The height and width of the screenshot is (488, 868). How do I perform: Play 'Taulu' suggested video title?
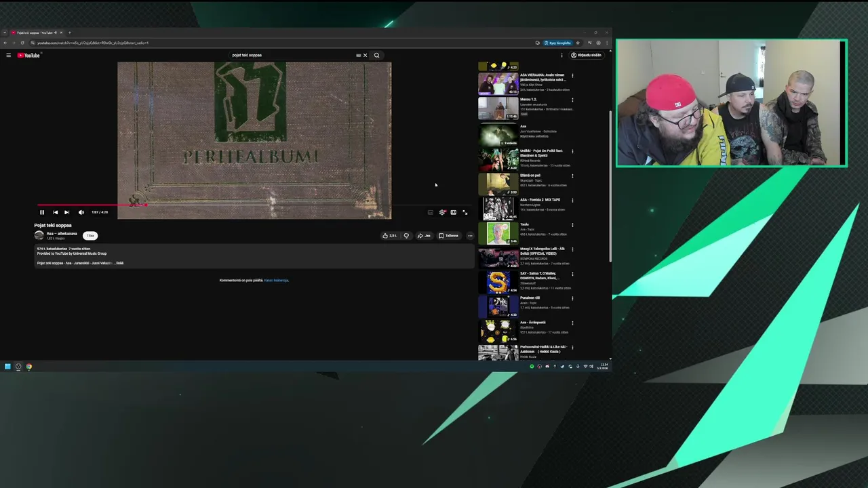tap(524, 224)
